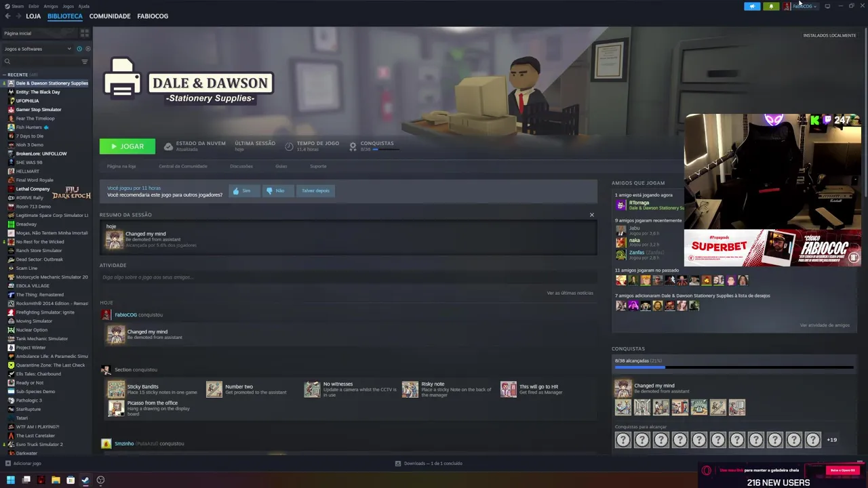The width and height of the screenshot is (868, 488).
Task: Open the green notifications bell
Action: pos(771,6)
